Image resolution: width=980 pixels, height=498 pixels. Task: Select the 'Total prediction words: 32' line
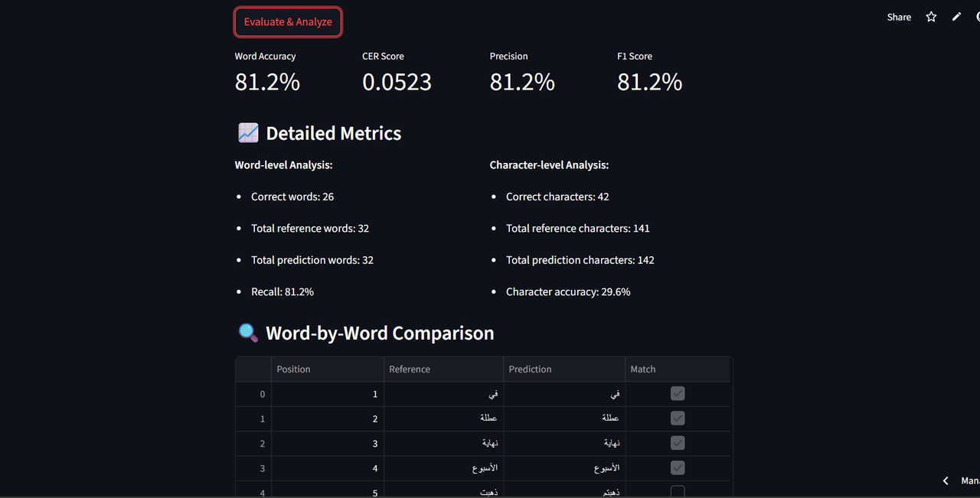pyautogui.click(x=312, y=260)
